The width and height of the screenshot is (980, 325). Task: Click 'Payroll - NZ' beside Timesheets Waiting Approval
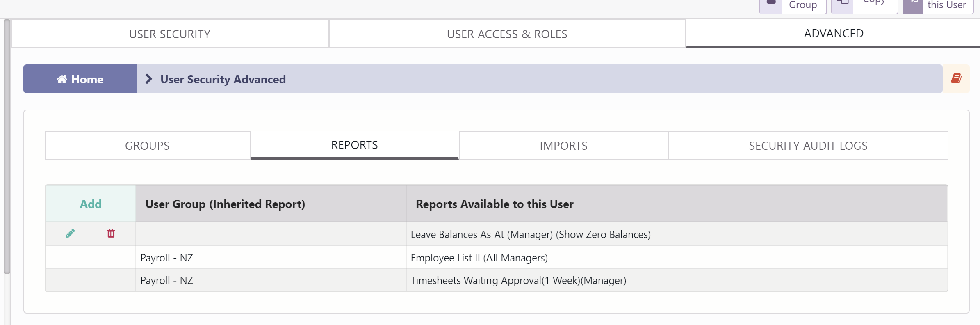tap(167, 280)
